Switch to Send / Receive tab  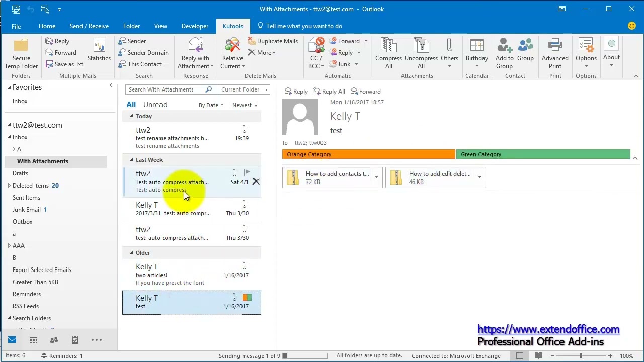89,26
